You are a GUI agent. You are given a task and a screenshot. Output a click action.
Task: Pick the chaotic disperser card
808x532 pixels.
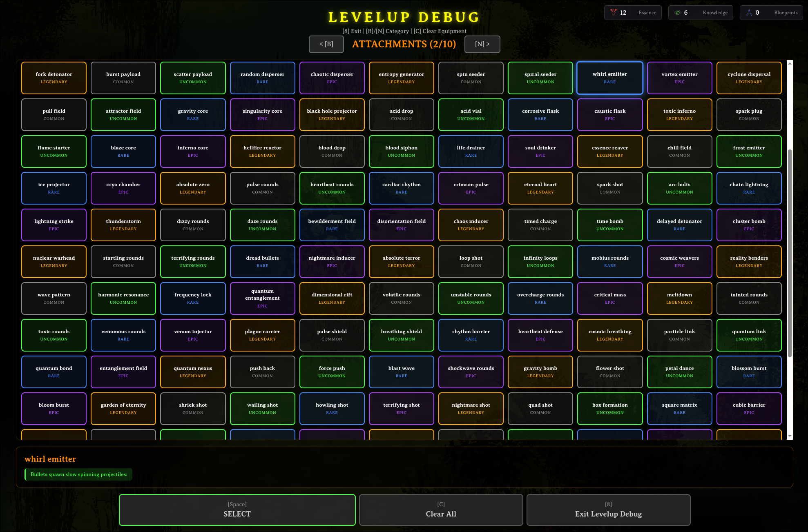(x=332, y=78)
